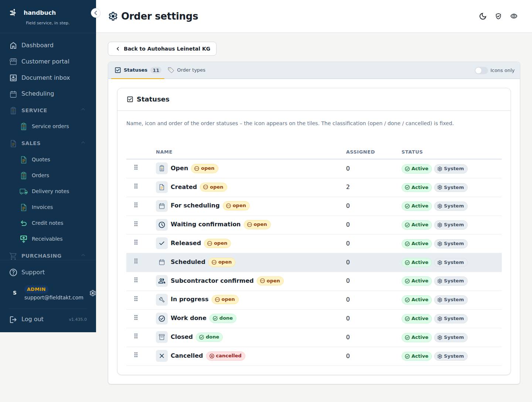Go to Document inbox
This screenshot has width=532, height=402.
tap(48, 78)
